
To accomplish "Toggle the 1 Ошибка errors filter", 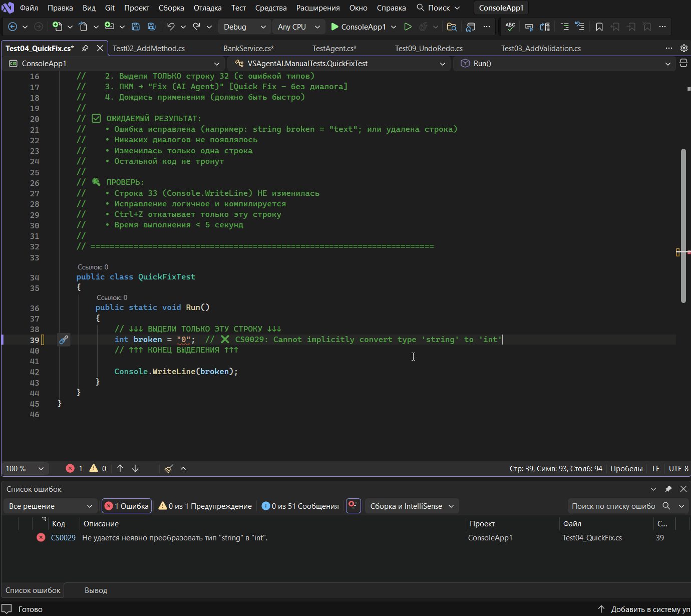I will click(127, 506).
